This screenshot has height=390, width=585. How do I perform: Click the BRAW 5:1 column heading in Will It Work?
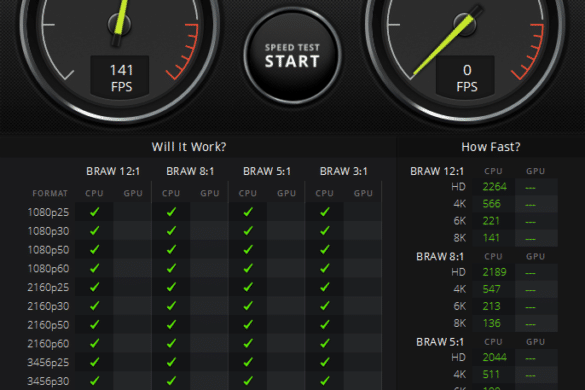tap(267, 171)
